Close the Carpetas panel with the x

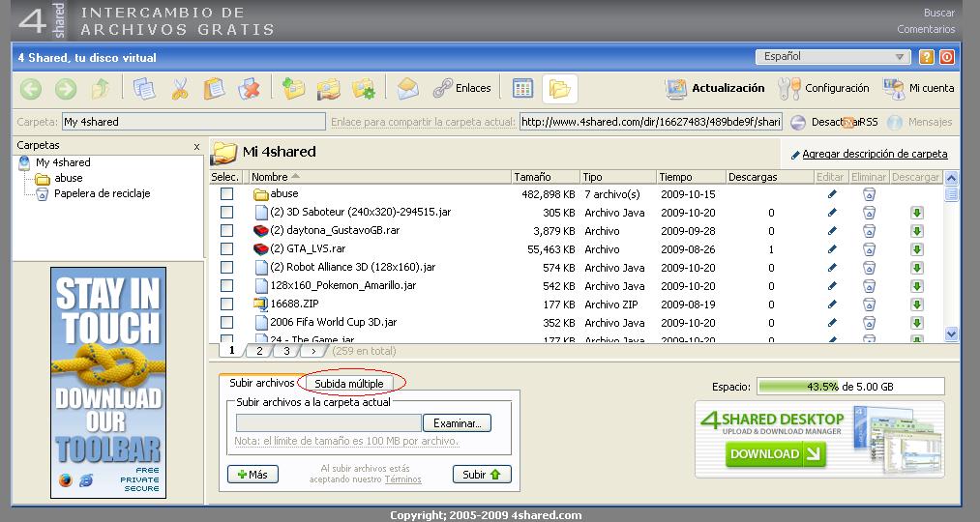[x=196, y=147]
